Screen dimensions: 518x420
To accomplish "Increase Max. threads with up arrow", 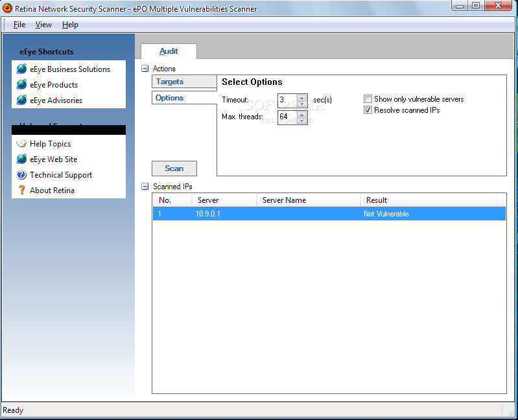I will [301, 114].
